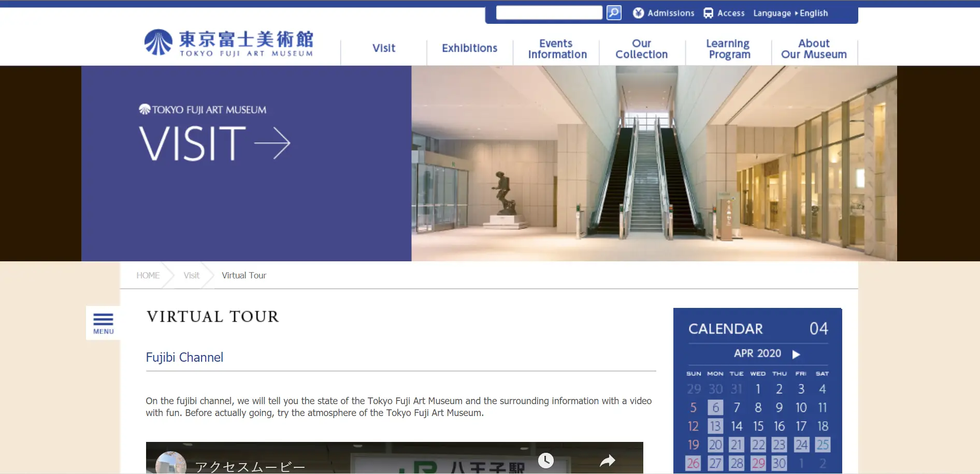Open the Events Information navigation menu

point(557,49)
